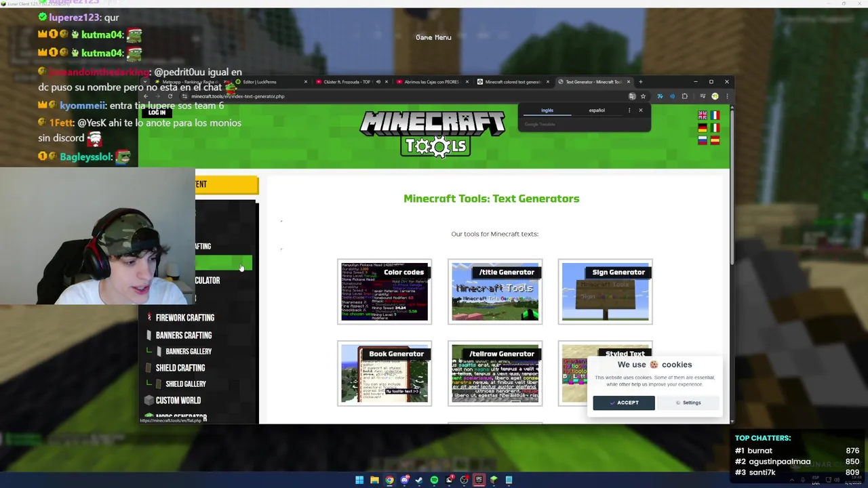Click the Minecraft Tools logo
Viewport: 868px width, 488px height.
433,134
